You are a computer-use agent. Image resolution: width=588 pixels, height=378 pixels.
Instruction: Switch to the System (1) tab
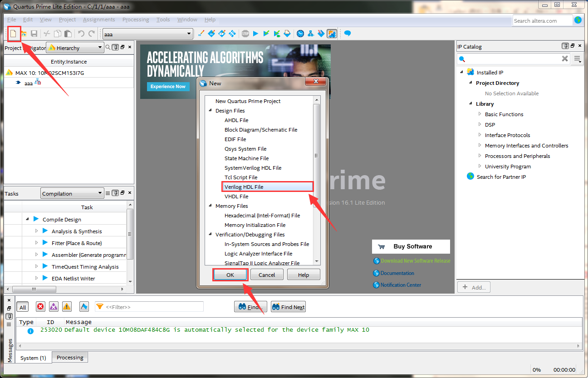pos(33,358)
